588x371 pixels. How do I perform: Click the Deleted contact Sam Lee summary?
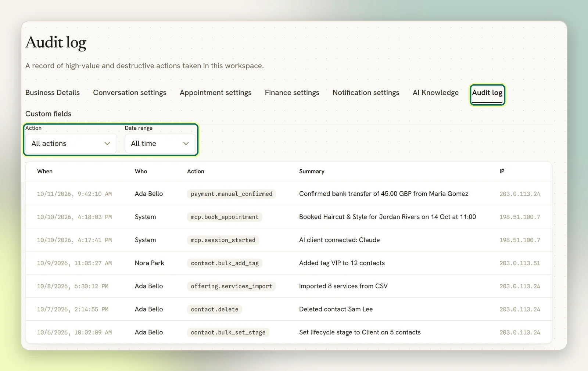pyautogui.click(x=336, y=310)
